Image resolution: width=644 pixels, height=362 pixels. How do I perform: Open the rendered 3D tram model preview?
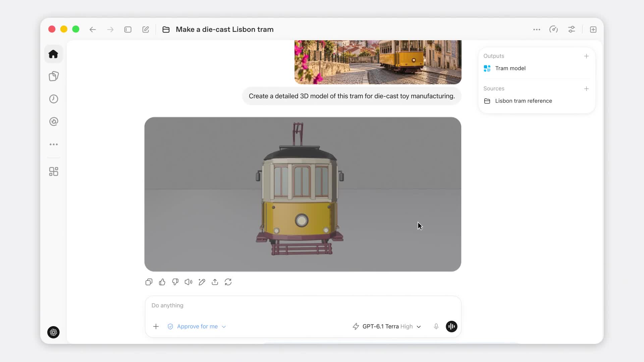[x=303, y=194]
